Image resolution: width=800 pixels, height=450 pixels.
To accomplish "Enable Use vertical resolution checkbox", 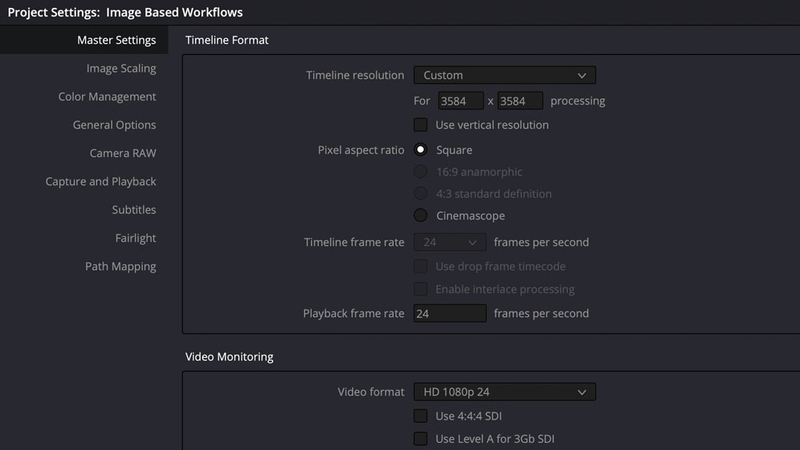I will (x=421, y=125).
